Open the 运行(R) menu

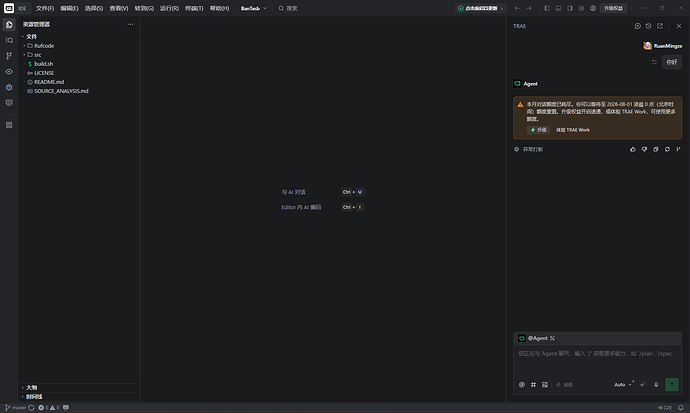tap(169, 8)
